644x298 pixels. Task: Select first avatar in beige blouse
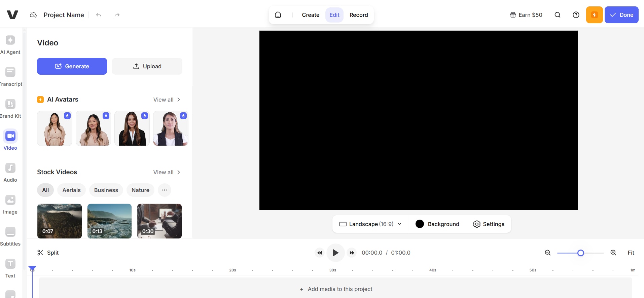[55, 128]
